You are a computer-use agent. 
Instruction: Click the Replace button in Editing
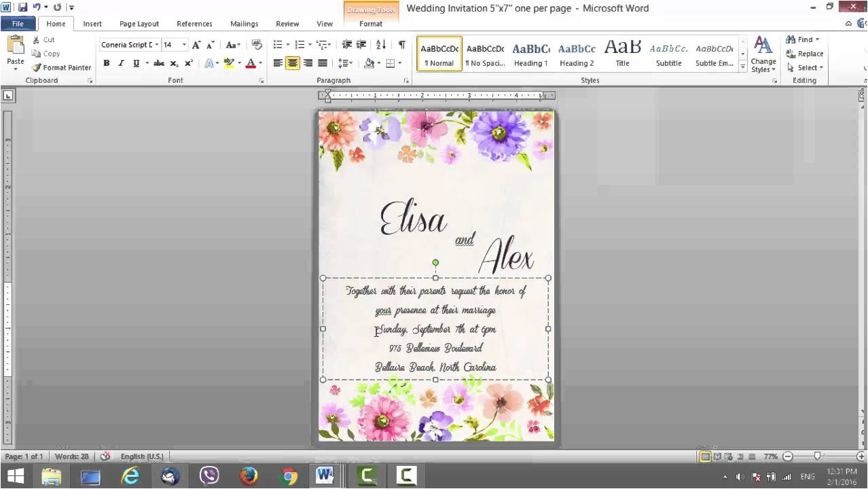point(805,54)
